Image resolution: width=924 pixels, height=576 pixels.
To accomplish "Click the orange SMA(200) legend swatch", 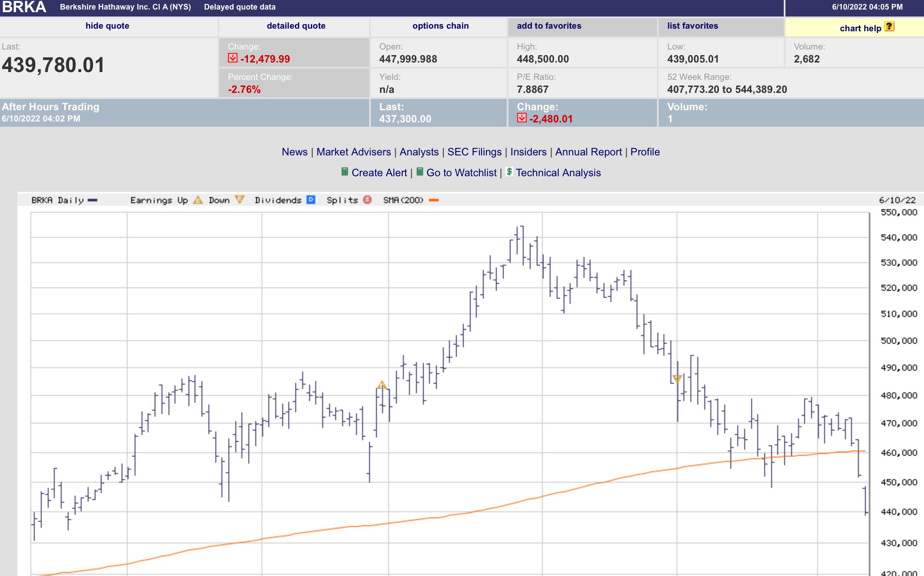I will point(434,200).
